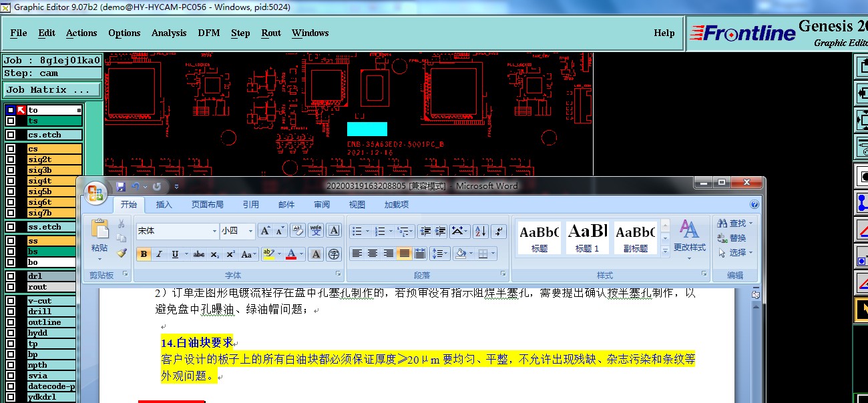This screenshot has height=403, width=868.
Task: Align text right in the paragraph group
Action: pyautogui.click(x=388, y=254)
